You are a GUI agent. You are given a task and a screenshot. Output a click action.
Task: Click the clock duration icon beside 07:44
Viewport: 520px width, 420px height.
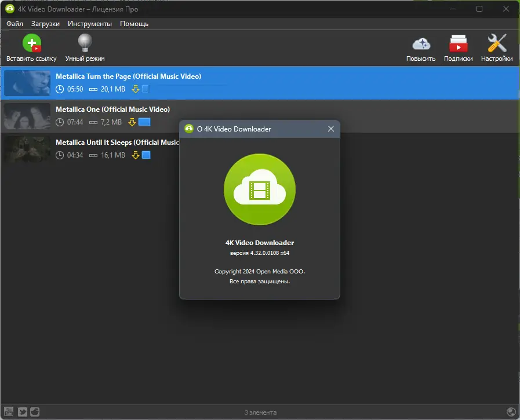[60, 122]
